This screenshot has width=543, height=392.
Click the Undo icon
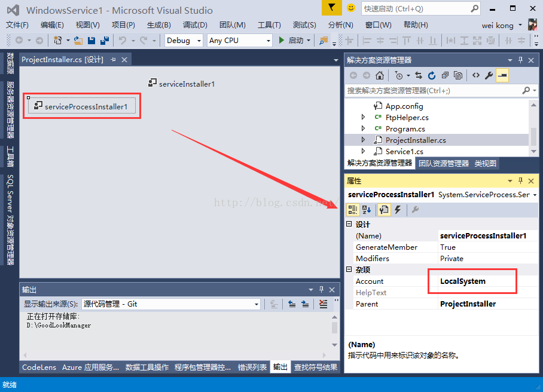[x=122, y=41]
